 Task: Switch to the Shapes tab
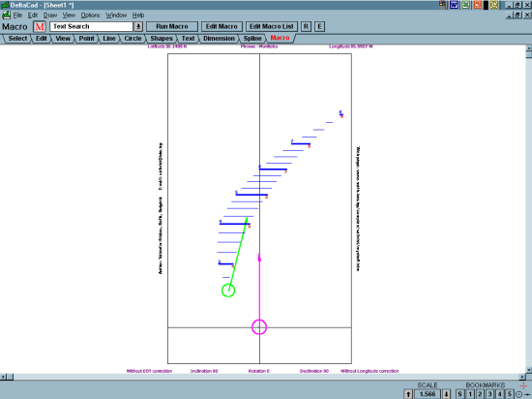coord(162,39)
